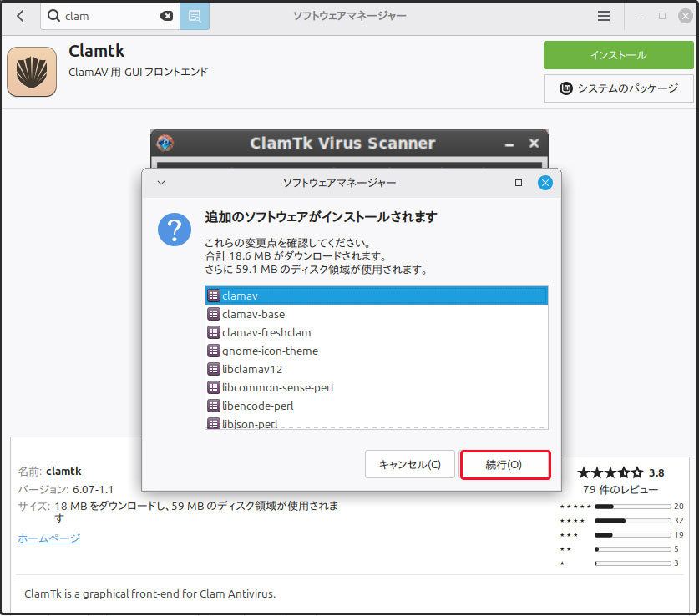Click the システムのパッケージ button
699x616 pixels.
coord(618,88)
